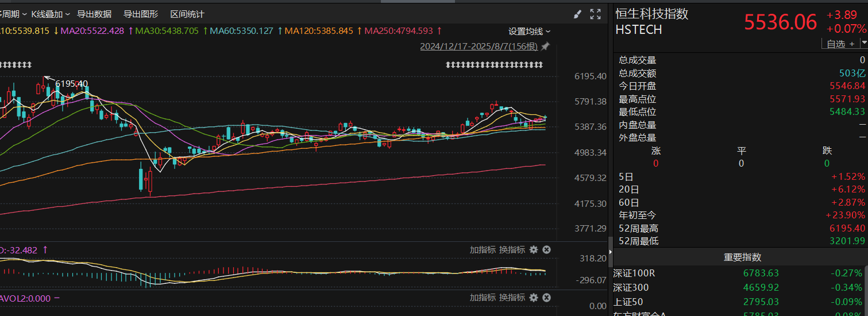Image resolution: width=868 pixels, height=316 pixels.
Task: Open 区间统计 interval statistics
Action: 187,14
